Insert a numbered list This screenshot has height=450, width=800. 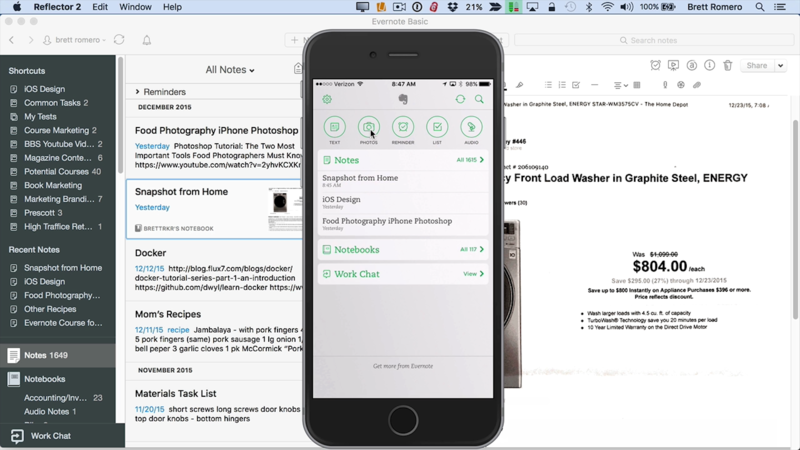[x=562, y=85]
